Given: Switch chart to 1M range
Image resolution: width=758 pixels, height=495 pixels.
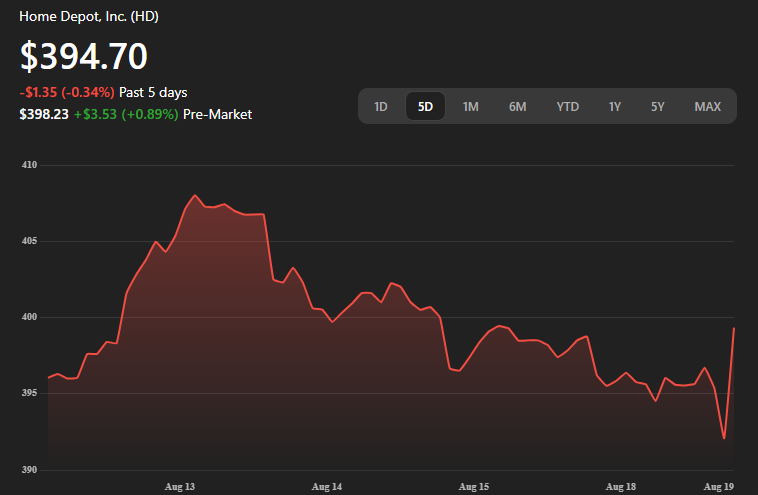Looking at the screenshot, I should [470, 106].
